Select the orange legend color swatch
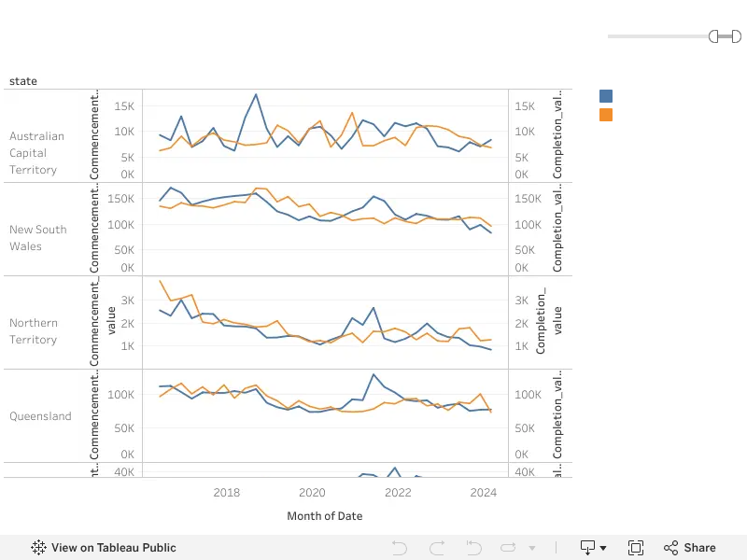Viewport: 747px width, 560px height. tap(606, 115)
